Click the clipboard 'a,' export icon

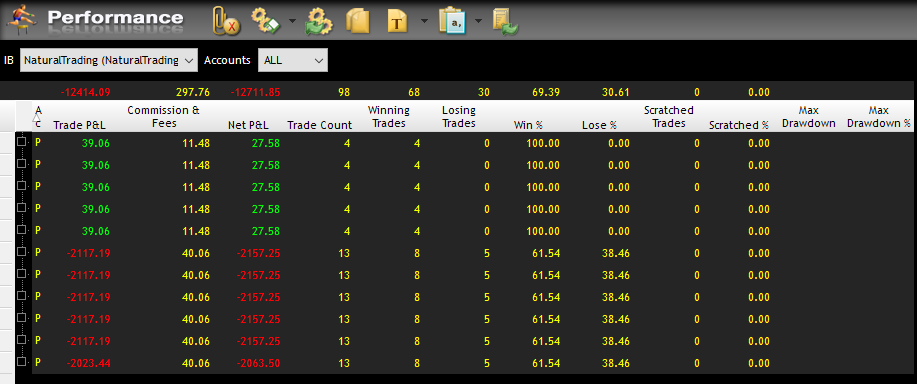(452, 20)
